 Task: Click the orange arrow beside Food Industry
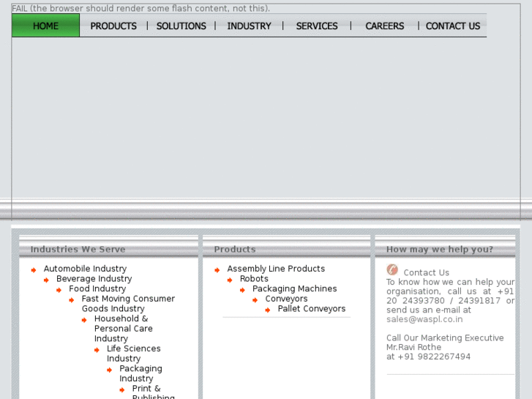pyautogui.click(x=59, y=290)
